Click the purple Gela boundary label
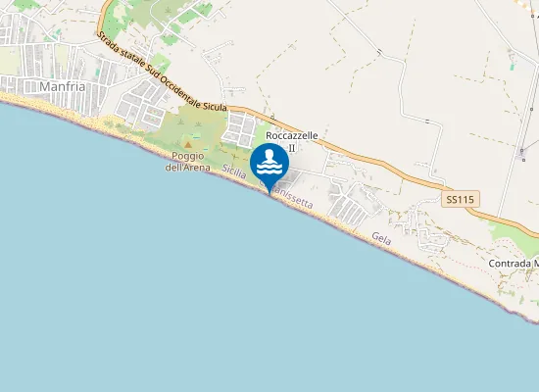 (x=381, y=238)
